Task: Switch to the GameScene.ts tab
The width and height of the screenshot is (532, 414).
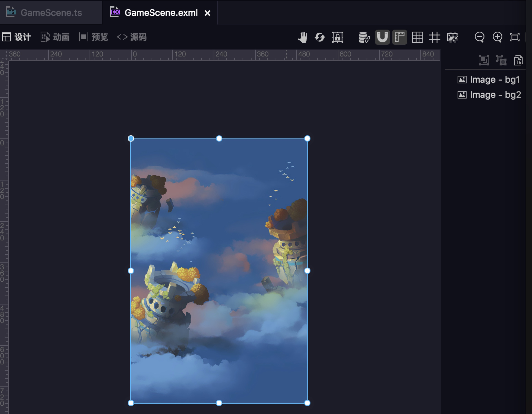Action: click(x=51, y=13)
